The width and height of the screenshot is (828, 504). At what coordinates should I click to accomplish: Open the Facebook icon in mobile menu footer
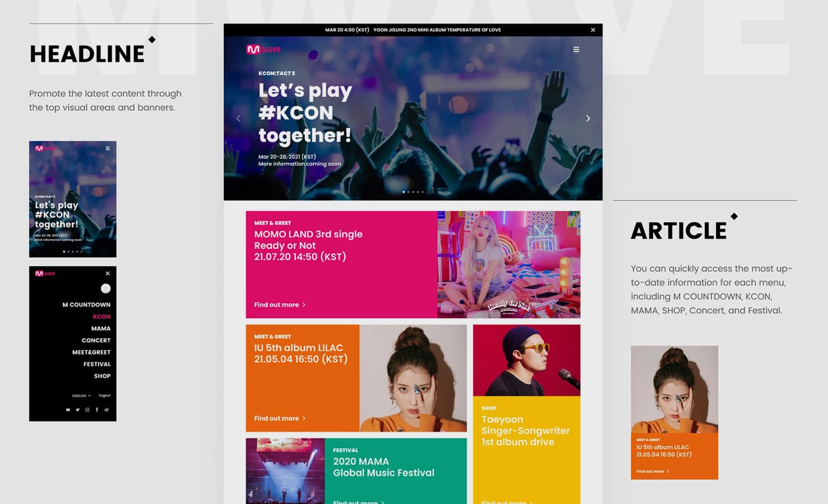pyautogui.click(x=97, y=409)
